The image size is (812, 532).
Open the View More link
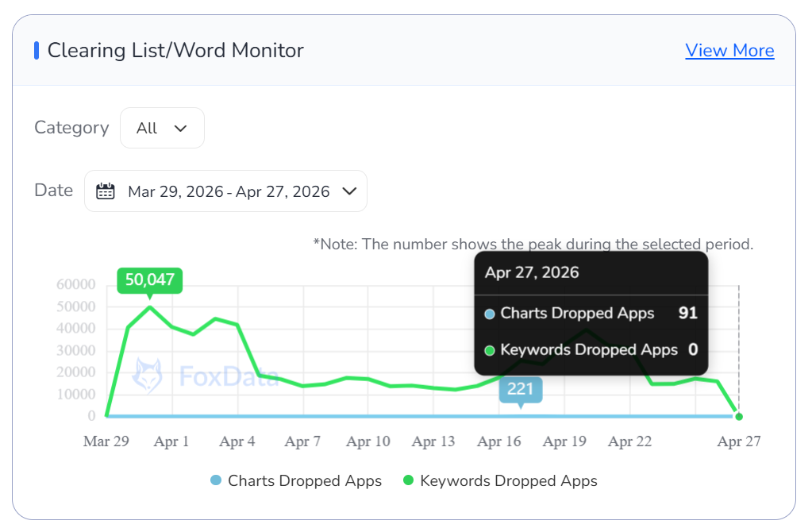pos(729,51)
